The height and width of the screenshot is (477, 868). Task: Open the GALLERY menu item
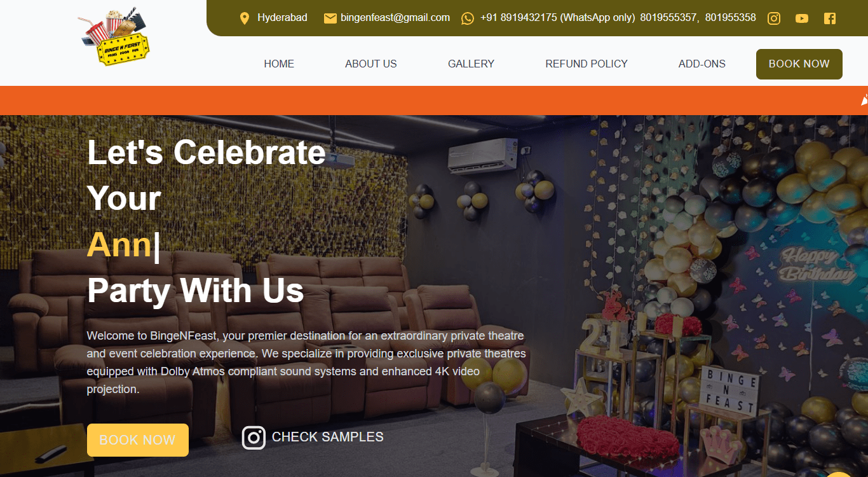point(471,64)
